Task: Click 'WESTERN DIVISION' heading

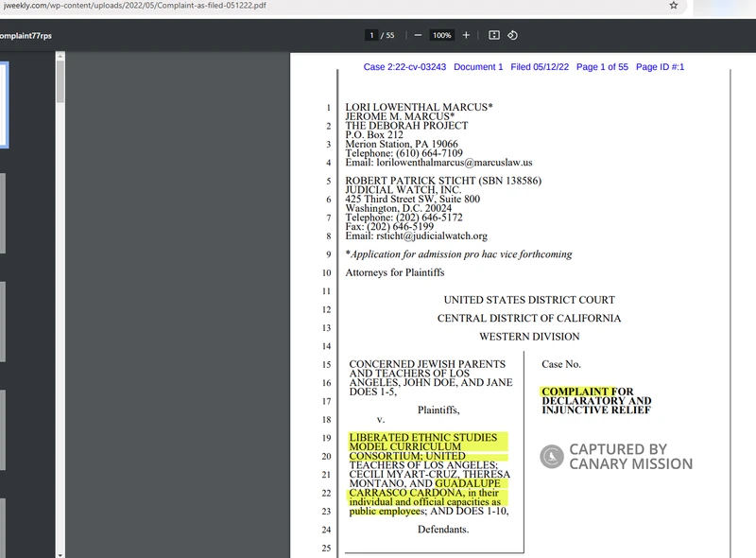Action: coord(529,337)
